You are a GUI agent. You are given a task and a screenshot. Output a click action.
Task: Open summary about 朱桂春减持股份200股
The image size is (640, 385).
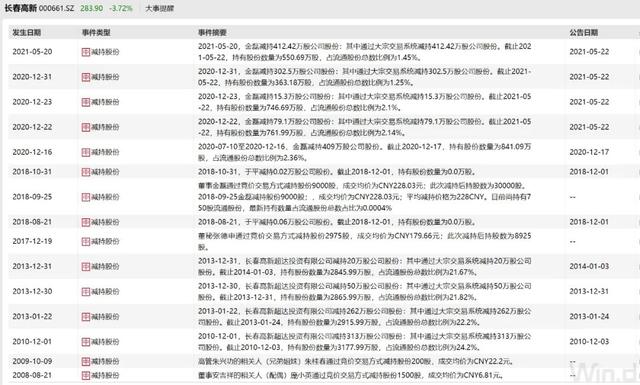point(356,361)
